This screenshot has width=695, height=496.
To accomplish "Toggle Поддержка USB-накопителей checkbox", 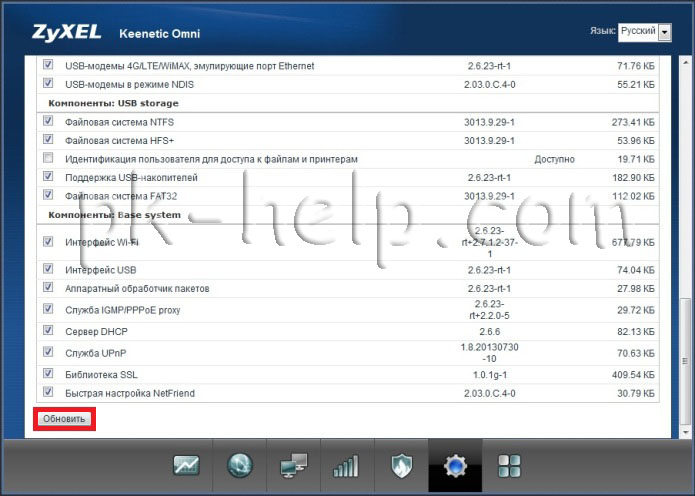I will (x=48, y=176).
